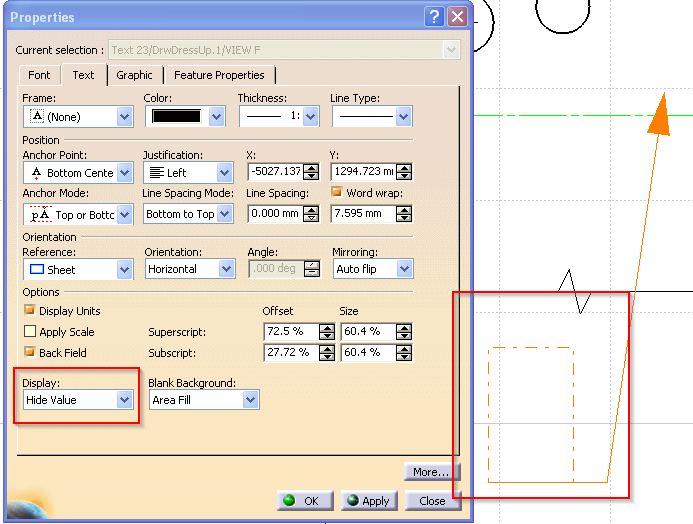
Task: Toggle the Word wrap checkbox
Action: [x=337, y=192]
